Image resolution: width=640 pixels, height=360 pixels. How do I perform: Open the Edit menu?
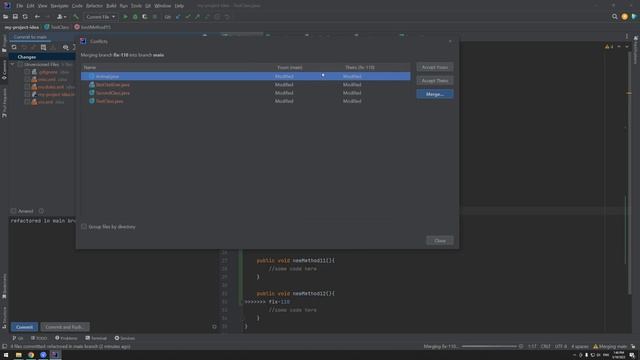pos(31,6)
